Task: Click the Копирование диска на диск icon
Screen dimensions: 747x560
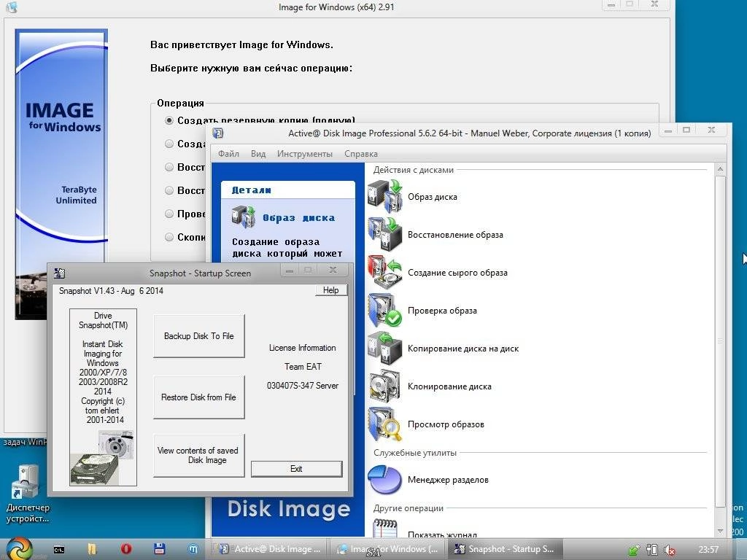Action: 385,348
